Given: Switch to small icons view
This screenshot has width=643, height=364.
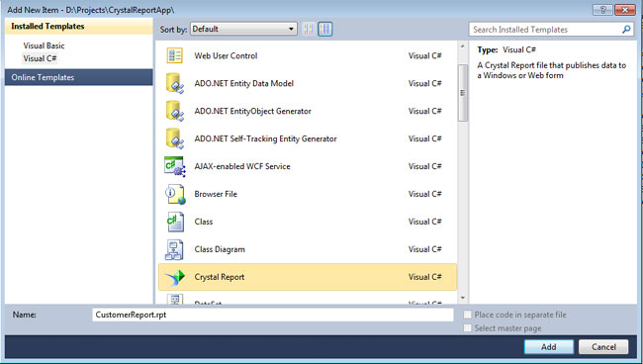Looking at the screenshot, I should tap(309, 29).
